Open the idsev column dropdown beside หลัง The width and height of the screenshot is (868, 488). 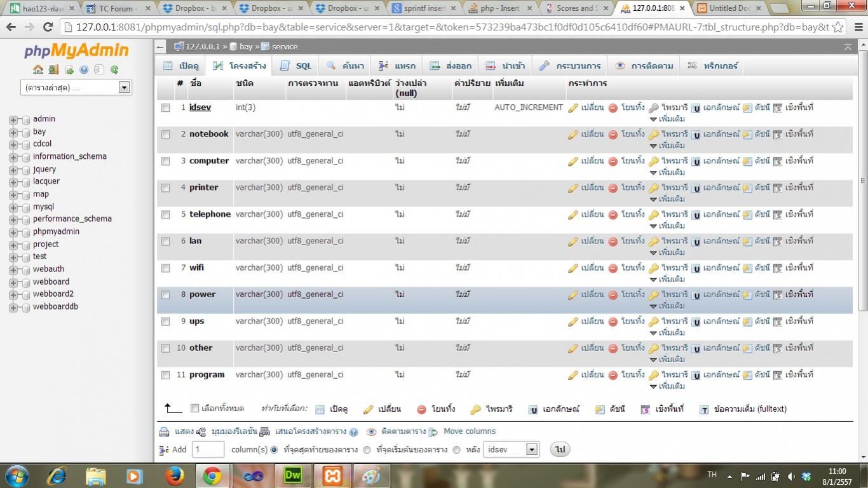click(512, 449)
